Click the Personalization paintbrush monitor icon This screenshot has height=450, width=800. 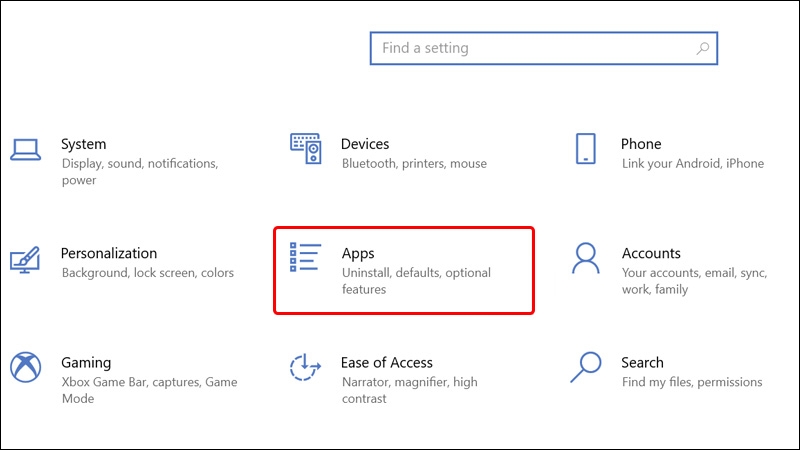click(25, 259)
